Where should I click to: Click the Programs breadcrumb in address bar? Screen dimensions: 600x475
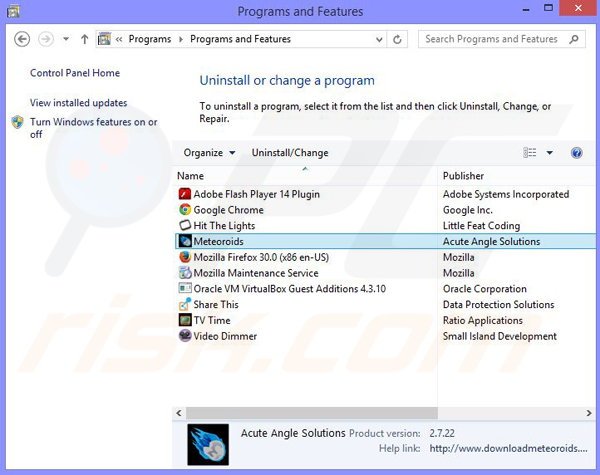tap(150, 39)
